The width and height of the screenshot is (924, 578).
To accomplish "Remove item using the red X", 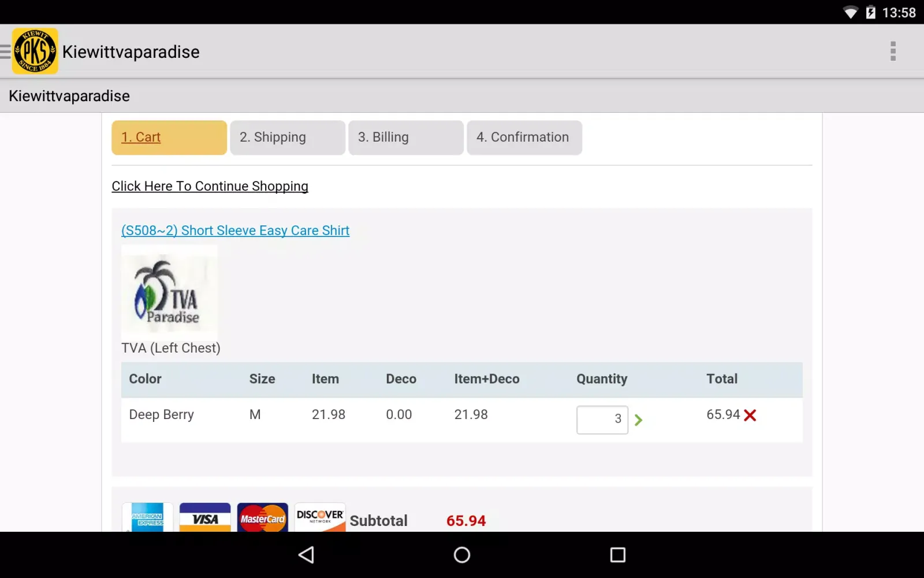I will pyautogui.click(x=750, y=414).
